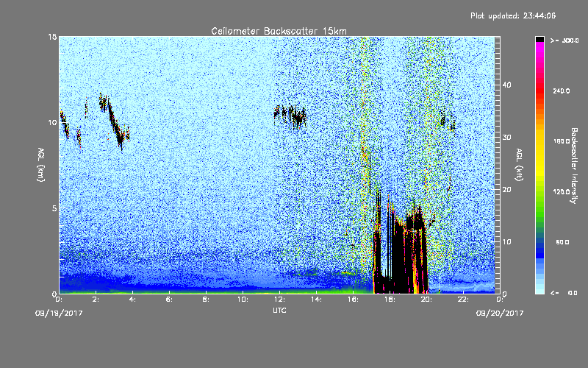Click the 5 tick on the km axis
The height and width of the screenshot is (368, 588).
[54, 208]
